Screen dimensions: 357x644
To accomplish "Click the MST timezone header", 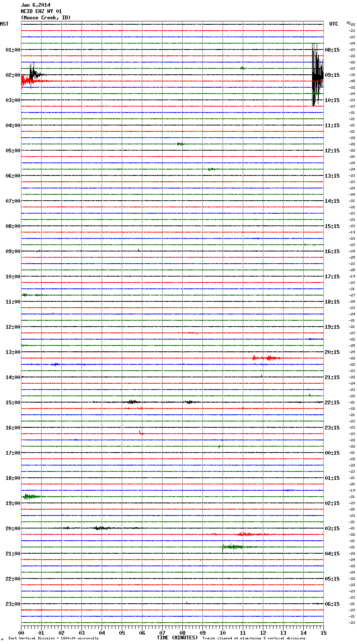I will click(x=4, y=24).
